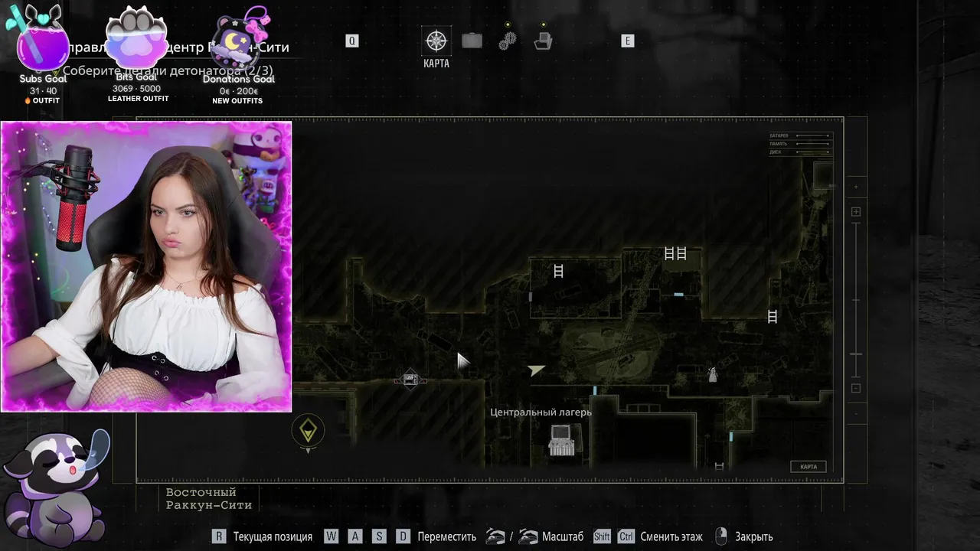Click the 'LEATHER OUTFIT' reward text
The width and height of the screenshot is (980, 551).
(x=138, y=99)
